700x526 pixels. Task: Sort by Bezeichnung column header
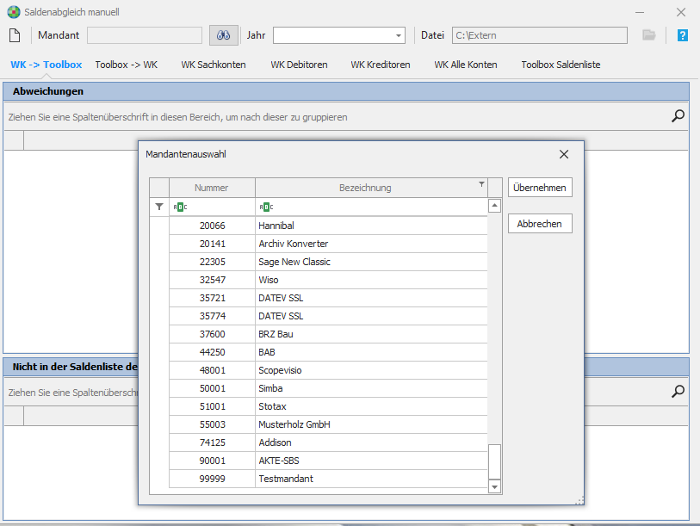tap(371, 188)
